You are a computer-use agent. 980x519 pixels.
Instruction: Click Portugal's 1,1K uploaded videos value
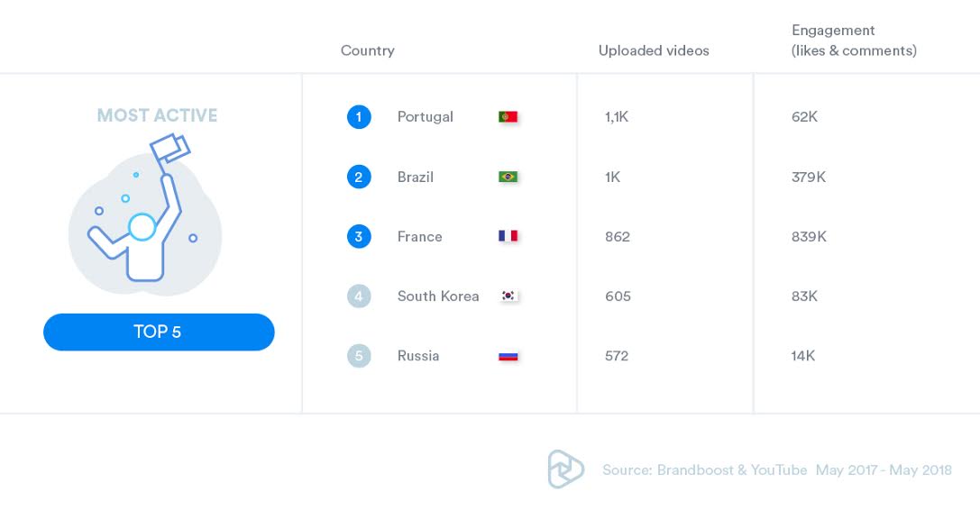(617, 117)
